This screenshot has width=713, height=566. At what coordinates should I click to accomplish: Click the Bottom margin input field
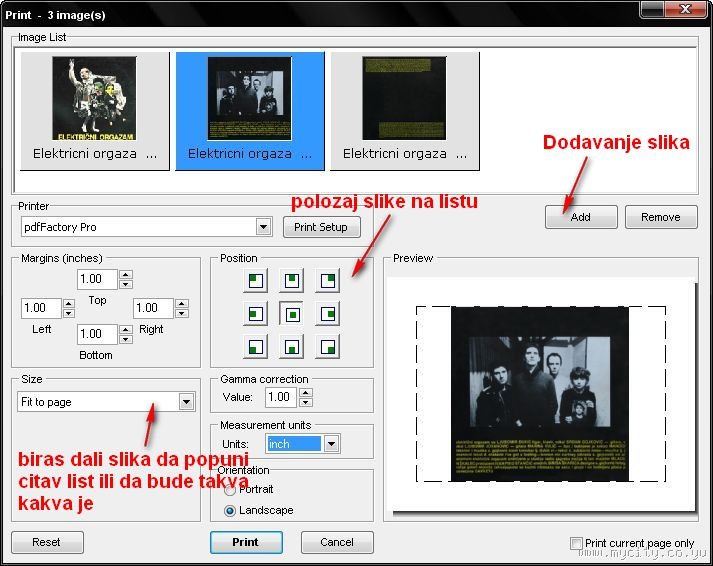[x=97, y=334]
